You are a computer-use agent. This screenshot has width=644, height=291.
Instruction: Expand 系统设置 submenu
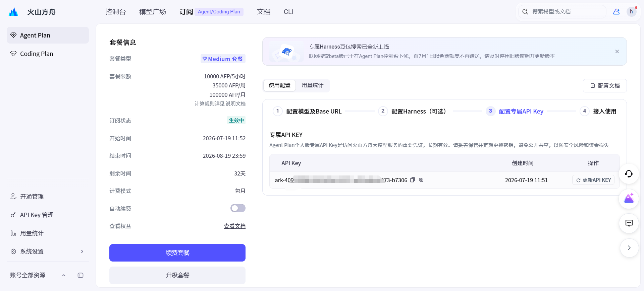click(48, 251)
